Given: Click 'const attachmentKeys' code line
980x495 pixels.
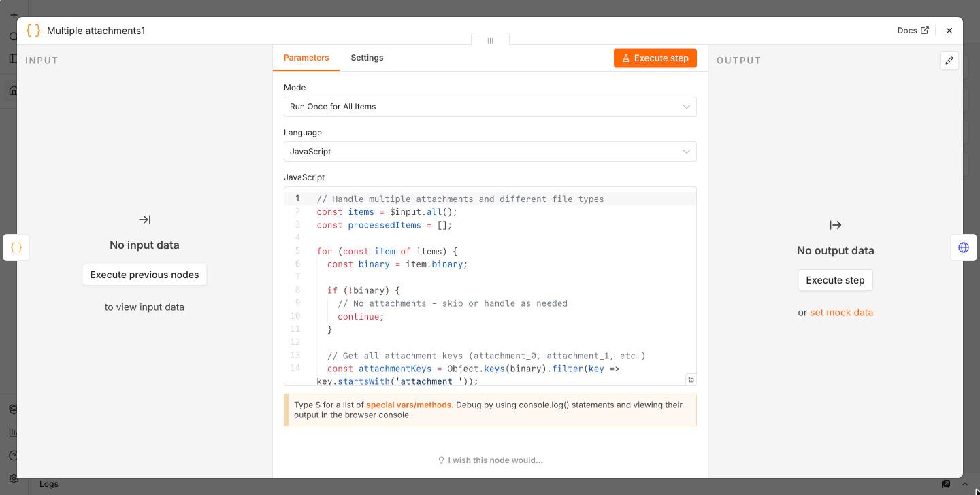Looking at the screenshot, I should [x=473, y=369].
